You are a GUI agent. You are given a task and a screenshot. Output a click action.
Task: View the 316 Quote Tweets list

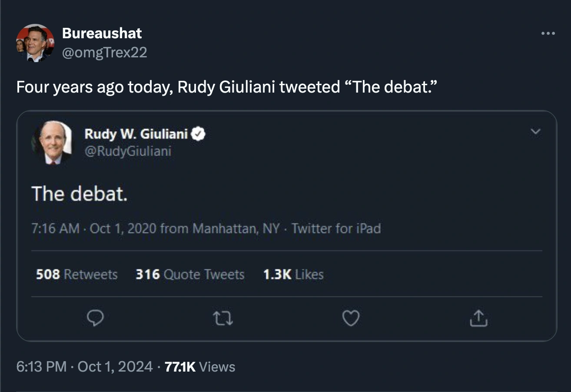click(x=190, y=275)
